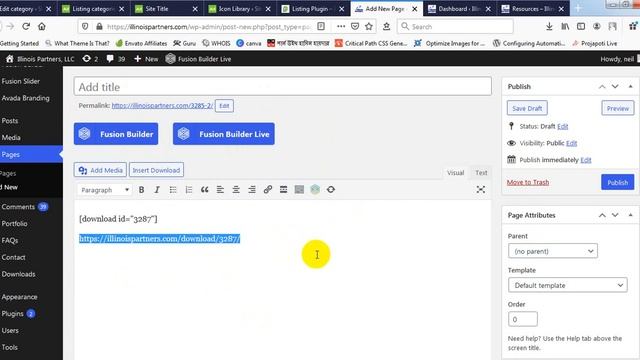Viewport: 640px width, 360px height.
Task: Apply blockquote formatting
Action: point(204,190)
